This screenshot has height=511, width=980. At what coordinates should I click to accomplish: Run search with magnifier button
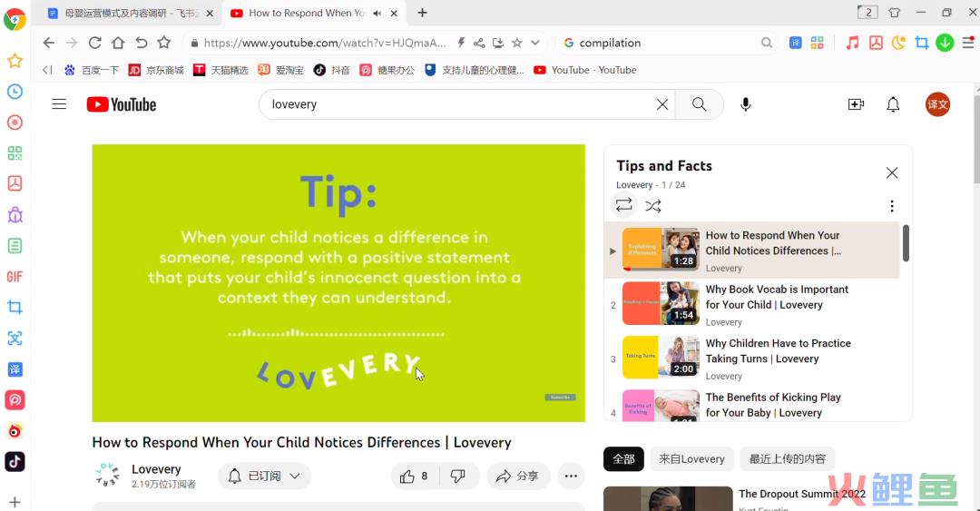click(x=699, y=104)
